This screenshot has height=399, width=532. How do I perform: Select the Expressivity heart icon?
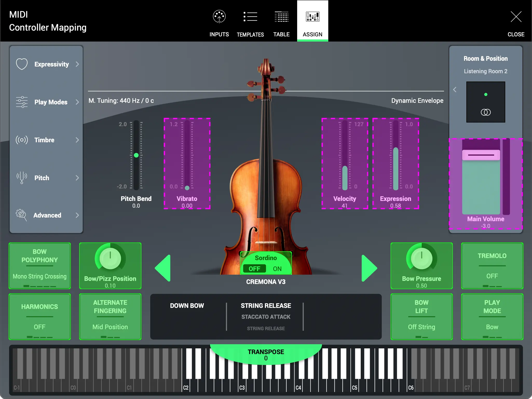(22, 64)
